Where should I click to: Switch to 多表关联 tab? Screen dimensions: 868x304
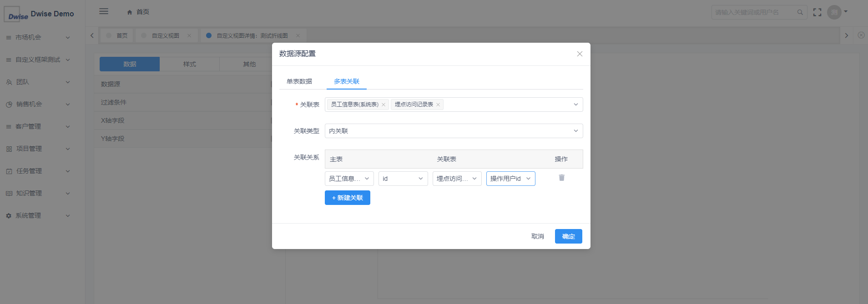tap(347, 81)
